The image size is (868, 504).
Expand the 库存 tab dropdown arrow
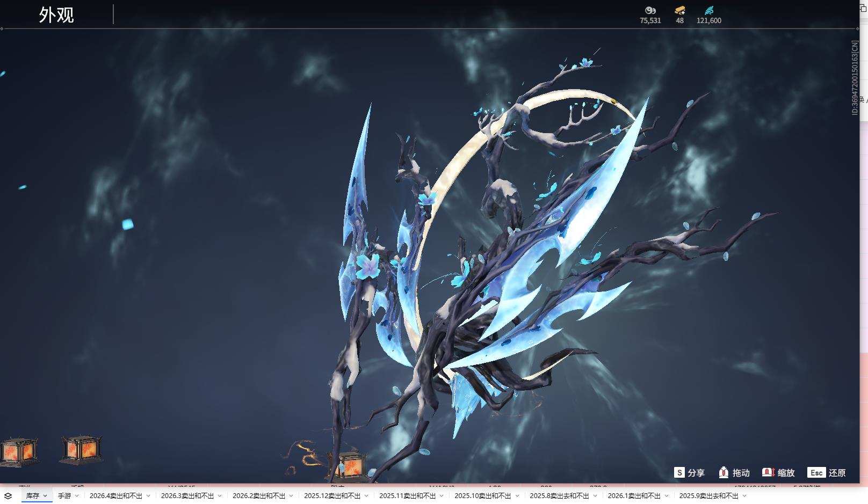point(45,496)
